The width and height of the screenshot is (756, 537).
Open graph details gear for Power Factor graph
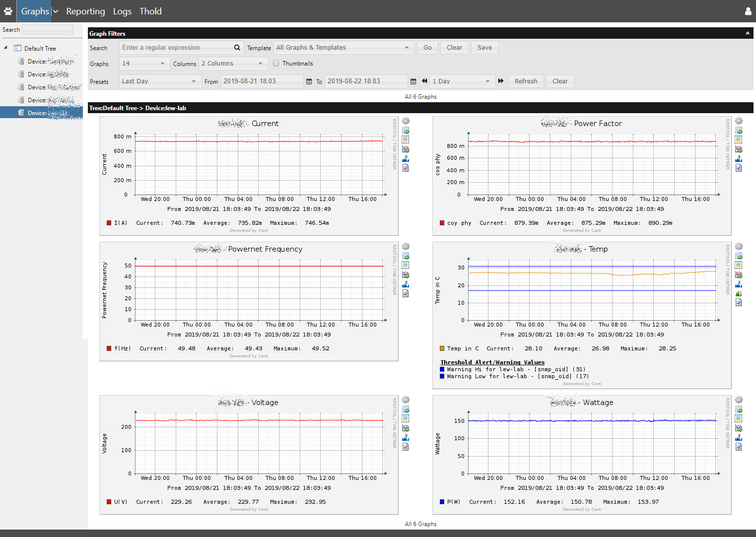coord(739,121)
